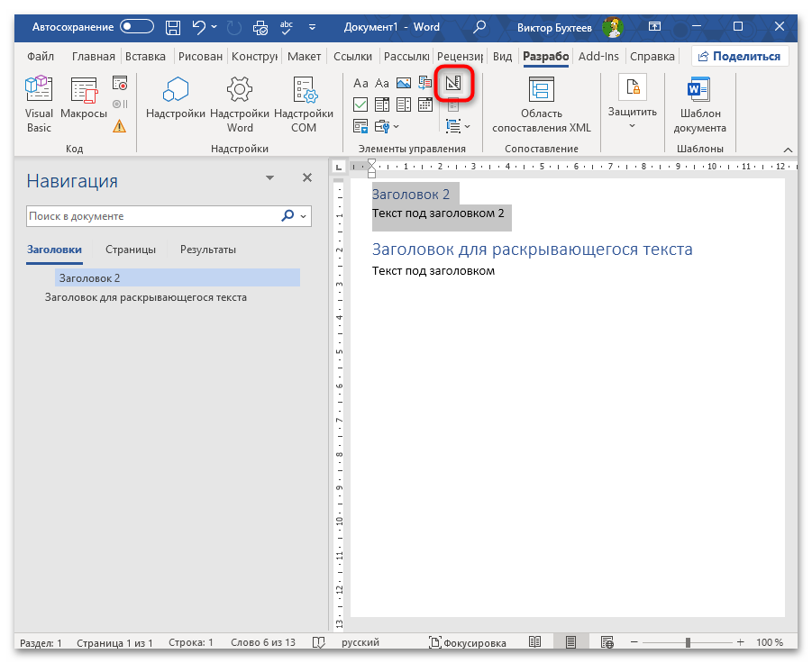Switch to Read Mode view in the status bar

tap(535, 643)
